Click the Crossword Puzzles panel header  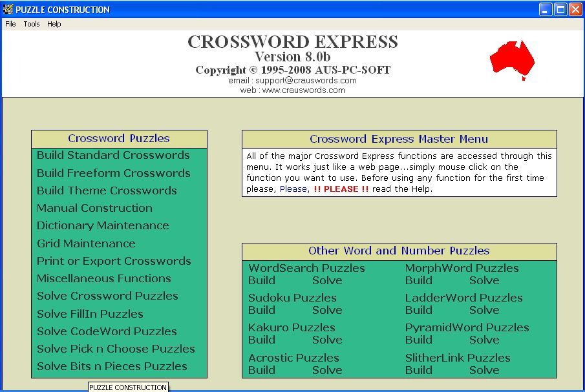[x=119, y=139]
